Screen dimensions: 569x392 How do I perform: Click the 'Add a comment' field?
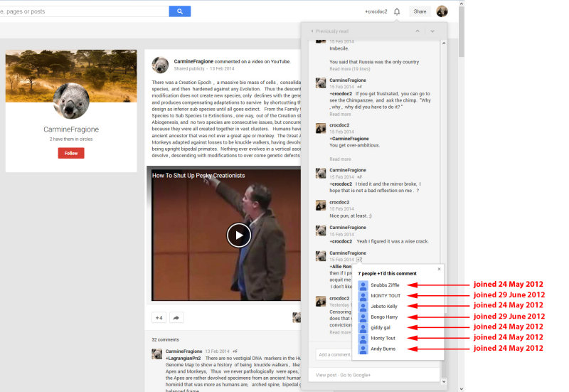pos(334,354)
